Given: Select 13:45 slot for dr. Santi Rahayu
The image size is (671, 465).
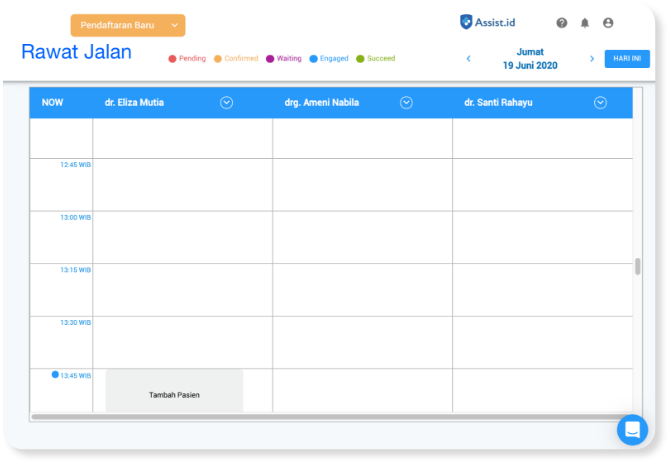Looking at the screenshot, I should 543,391.
